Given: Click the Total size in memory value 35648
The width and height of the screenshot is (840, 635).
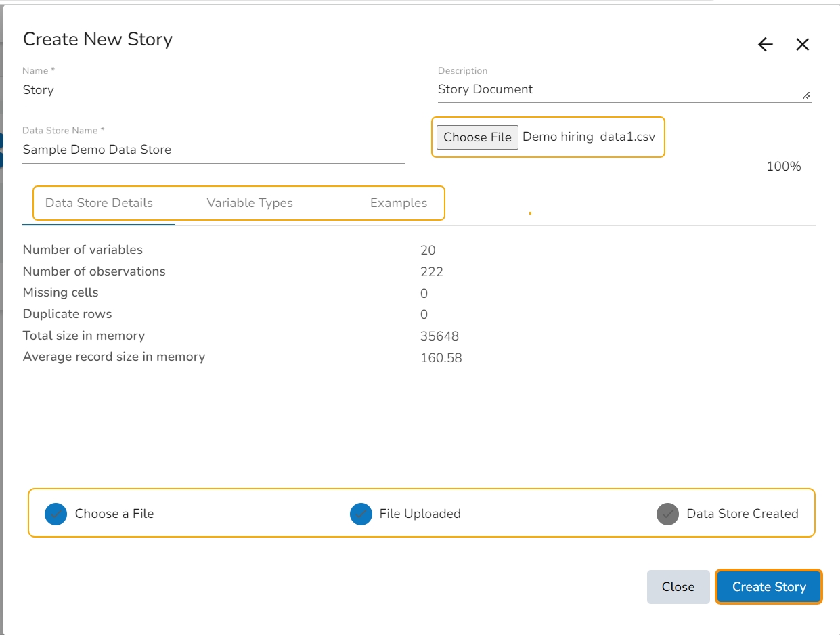Looking at the screenshot, I should [x=439, y=336].
